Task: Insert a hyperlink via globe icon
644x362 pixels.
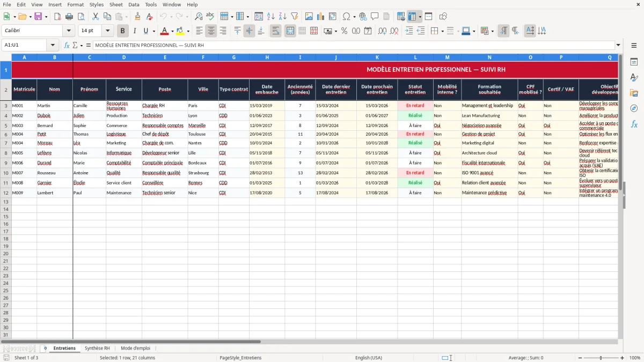Action: (x=363, y=17)
